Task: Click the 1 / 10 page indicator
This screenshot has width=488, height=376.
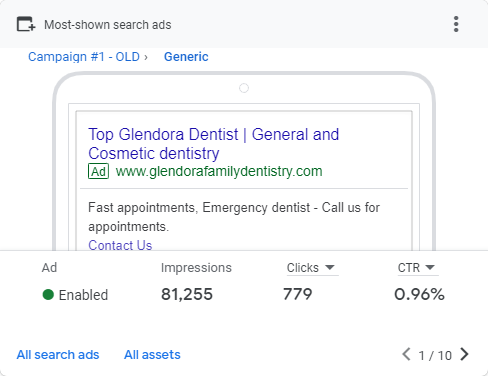Action: [435, 355]
